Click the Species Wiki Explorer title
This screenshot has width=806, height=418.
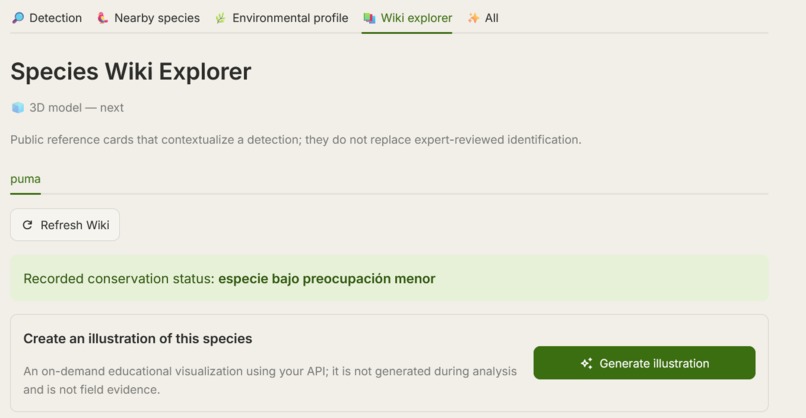click(131, 71)
